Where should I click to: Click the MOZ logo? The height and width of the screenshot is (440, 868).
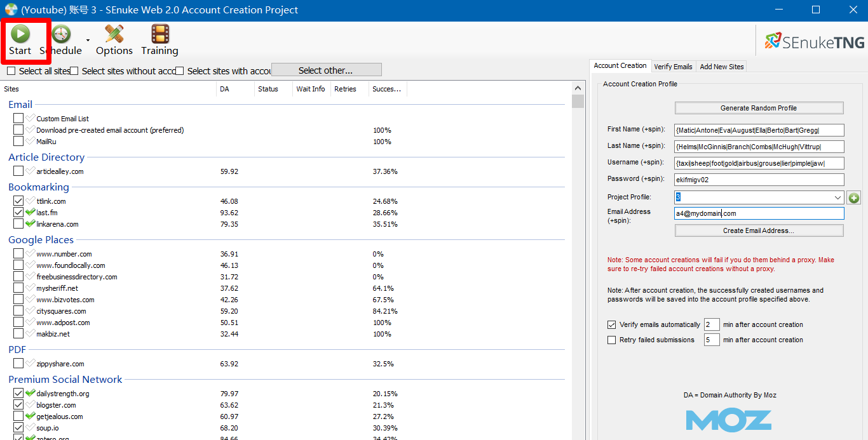pos(729,420)
